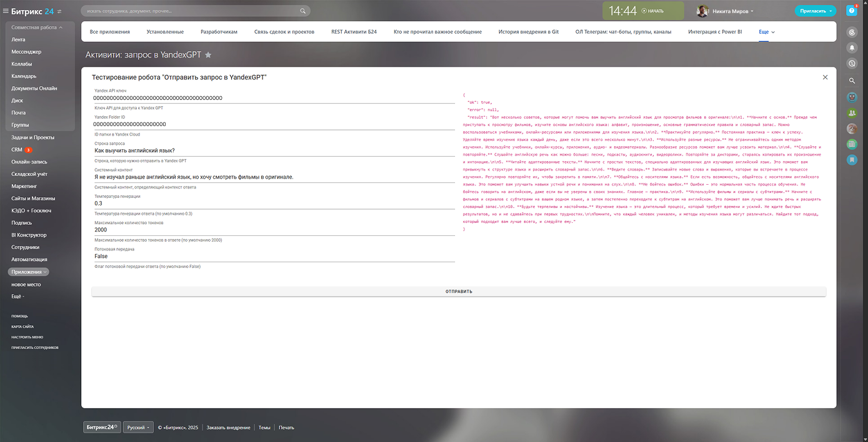Open ОЛ Телеграм: чат-боты, группы, каналы tab
The width and height of the screenshot is (868, 442).
(x=623, y=32)
